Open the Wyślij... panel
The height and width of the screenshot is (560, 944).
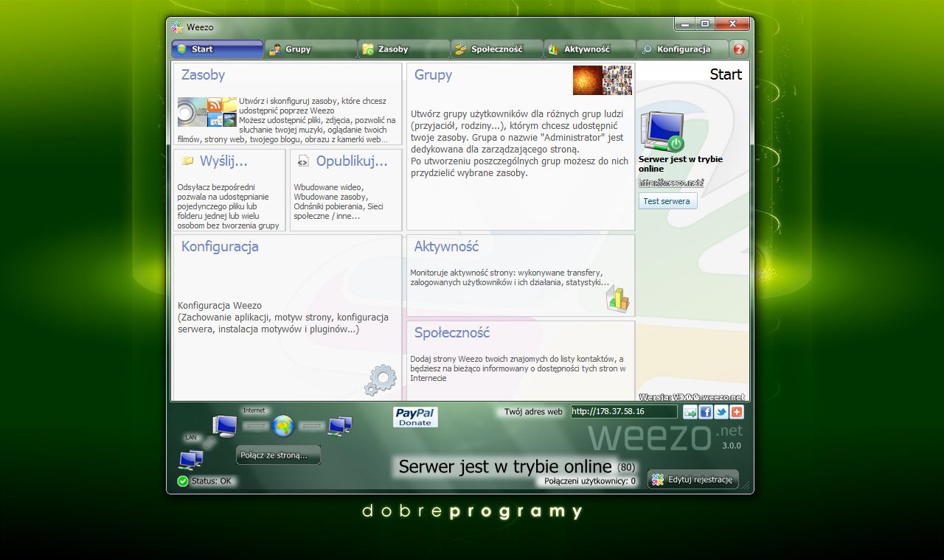(x=223, y=161)
